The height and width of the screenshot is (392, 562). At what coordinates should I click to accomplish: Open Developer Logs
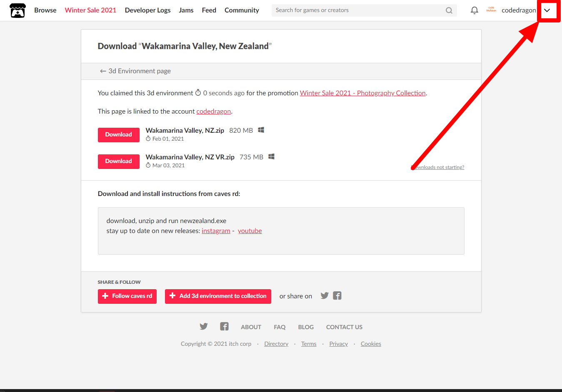coord(147,10)
